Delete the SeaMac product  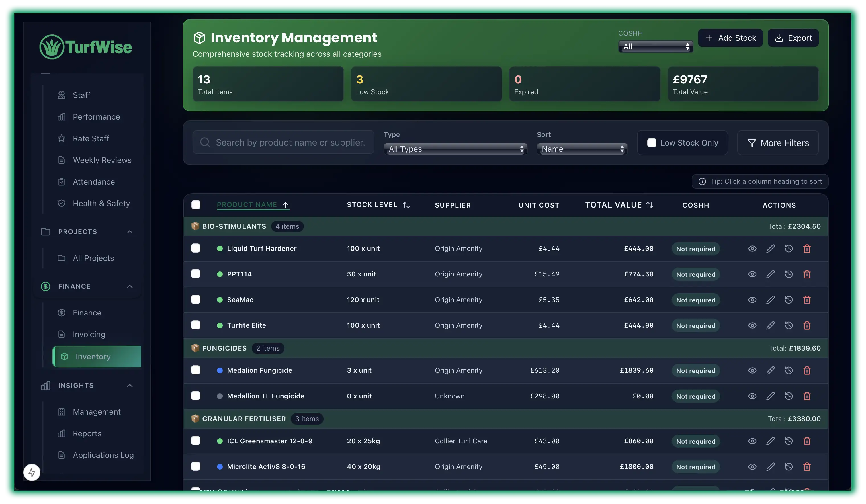[x=807, y=300]
